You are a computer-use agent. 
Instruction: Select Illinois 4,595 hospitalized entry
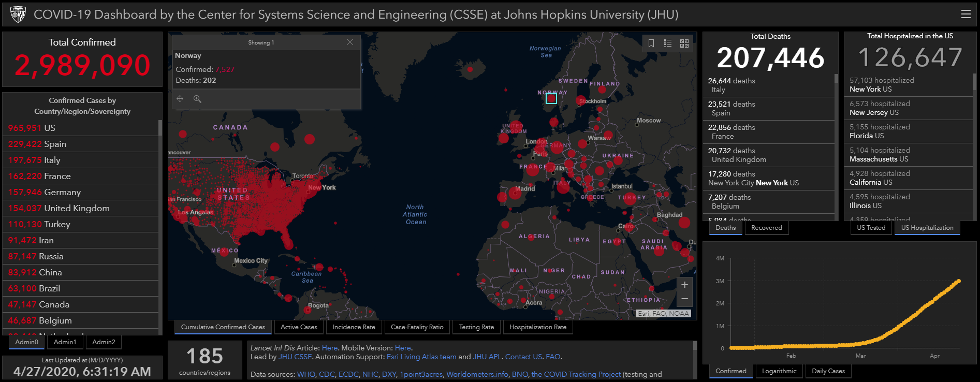pos(909,201)
